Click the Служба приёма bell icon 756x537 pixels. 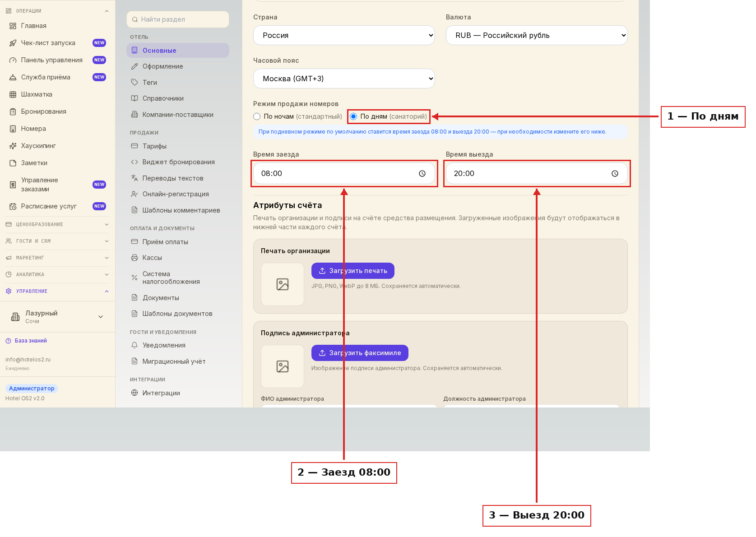(x=13, y=77)
